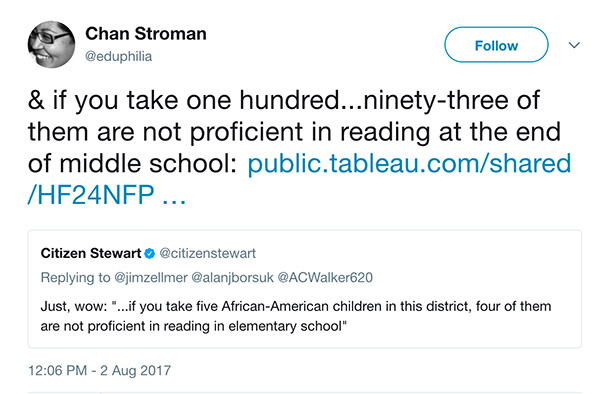Open the Chan Stroman display name
The width and height of the screenshot is (600, 394).
(146, 34)
